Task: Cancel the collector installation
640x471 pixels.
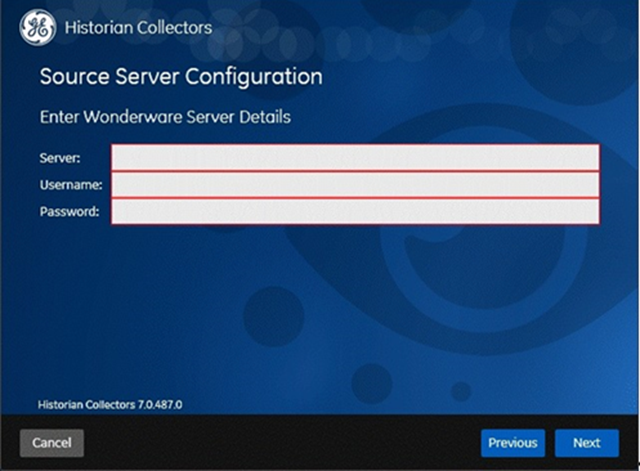Action: [x=52, y=443]
